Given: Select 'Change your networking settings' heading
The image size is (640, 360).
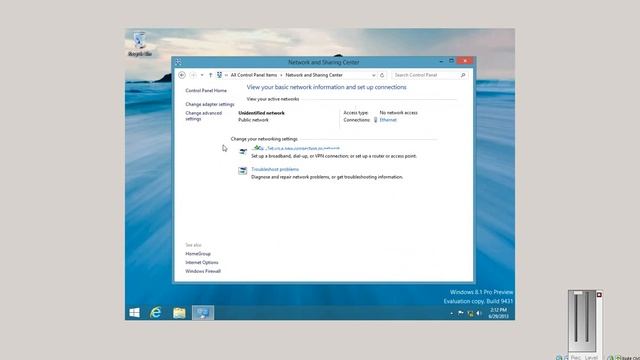Looking at the screenshot, I should tap(264, 139).
